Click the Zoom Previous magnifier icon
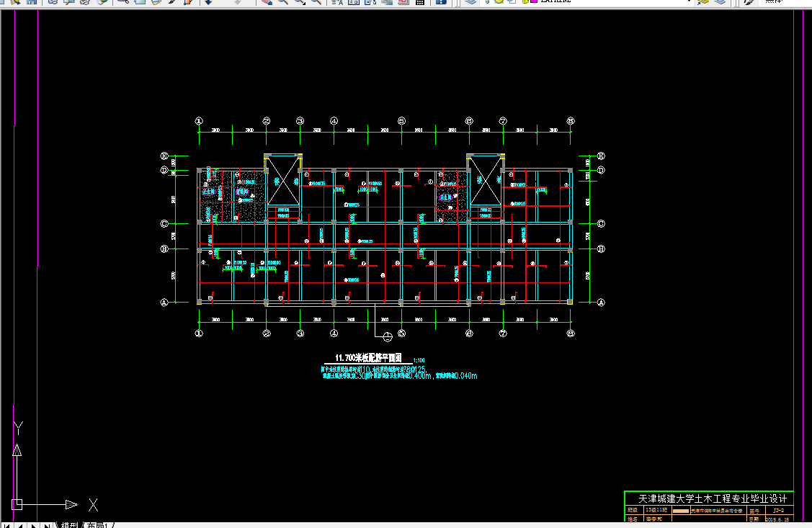The image size is (812, 528). [316, 2]
